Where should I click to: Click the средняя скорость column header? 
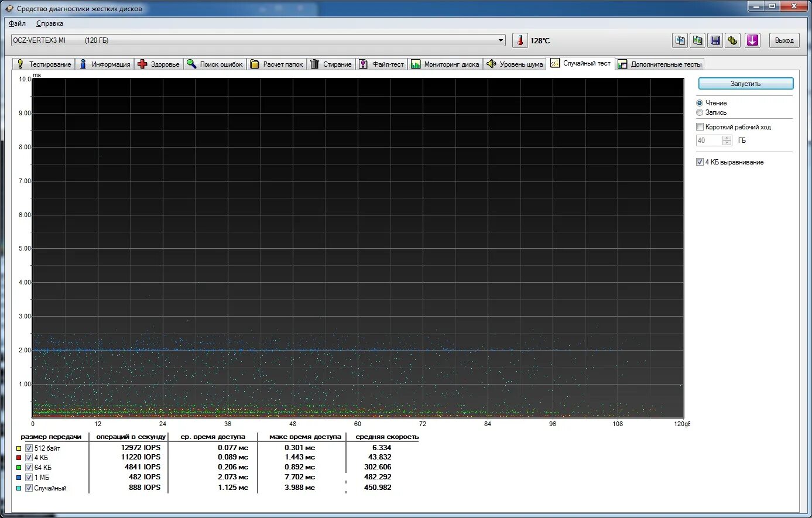pos(387,437)
